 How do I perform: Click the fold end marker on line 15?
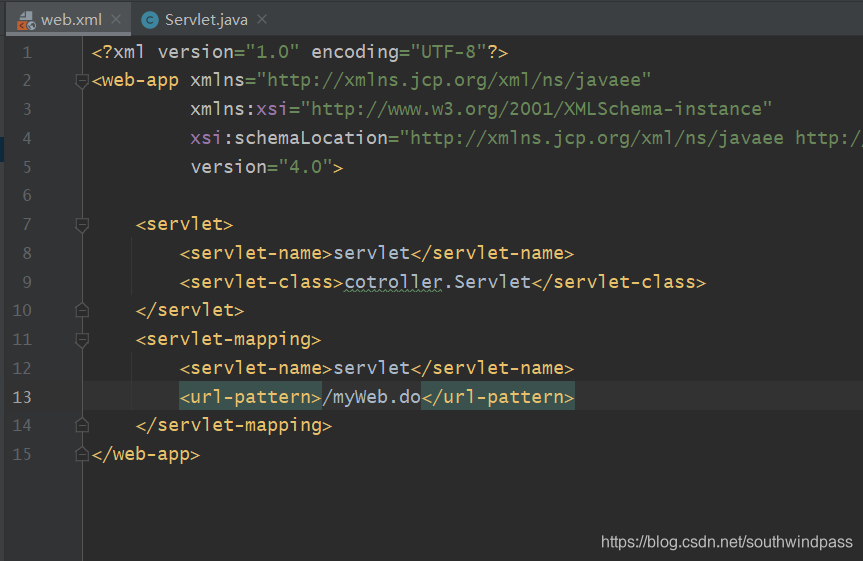coord(82,454)
